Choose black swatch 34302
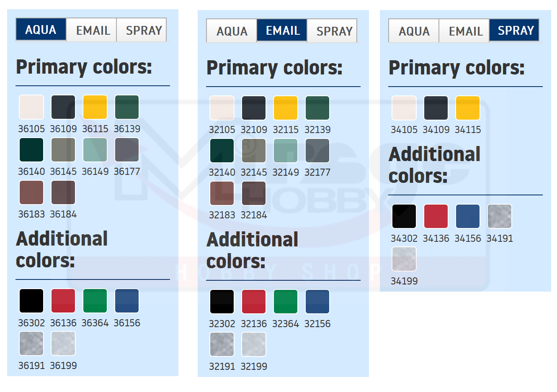 [x=404, y=216]
